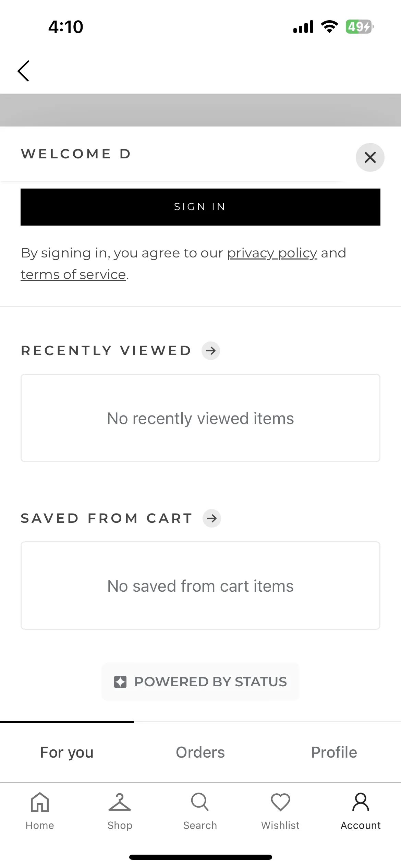Close the welcome panel with X

(x=370, y=157)
